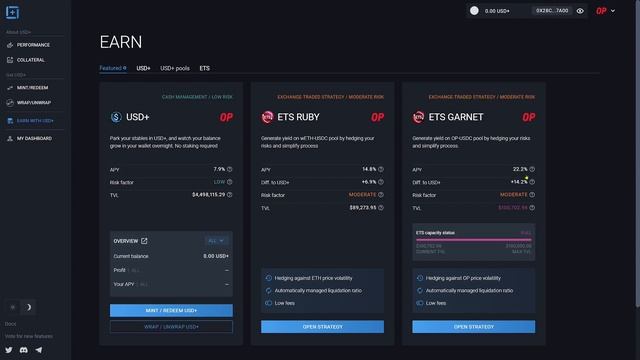Click the ETS GARNET card title

click(456, 117)
